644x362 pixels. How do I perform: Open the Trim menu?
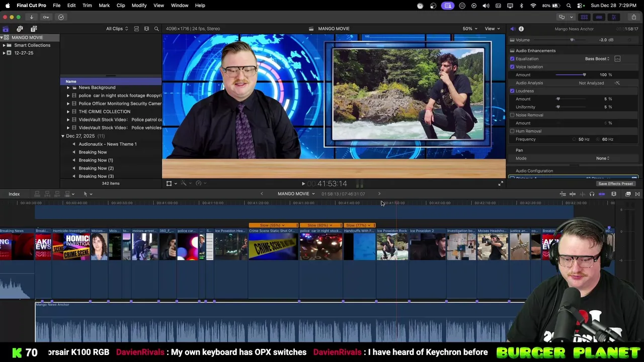[x=87, y=6]
